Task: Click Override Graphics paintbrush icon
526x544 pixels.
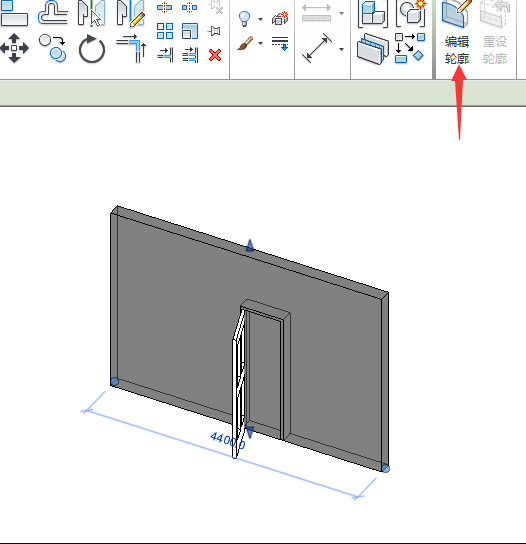Action: (x=245, y=43)
